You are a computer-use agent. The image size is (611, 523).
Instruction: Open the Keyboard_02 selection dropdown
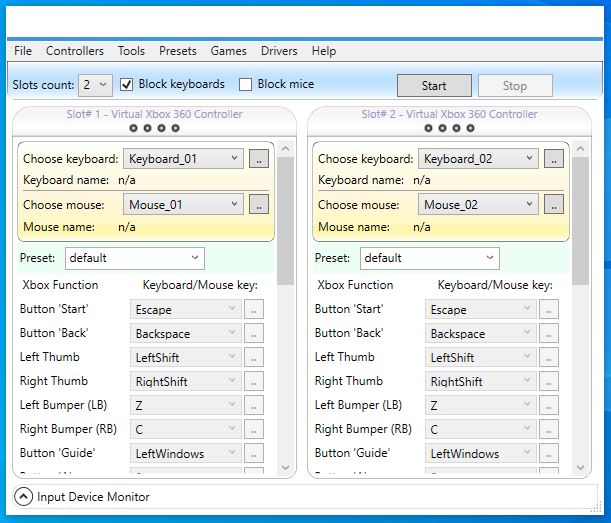click(480, 159)
